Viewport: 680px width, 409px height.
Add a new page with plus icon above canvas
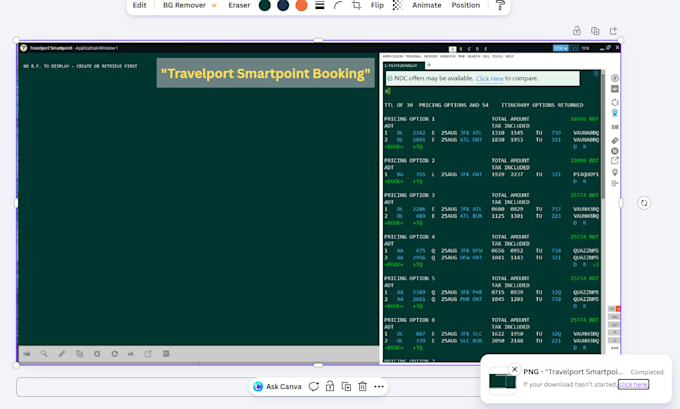click(613, 31)
